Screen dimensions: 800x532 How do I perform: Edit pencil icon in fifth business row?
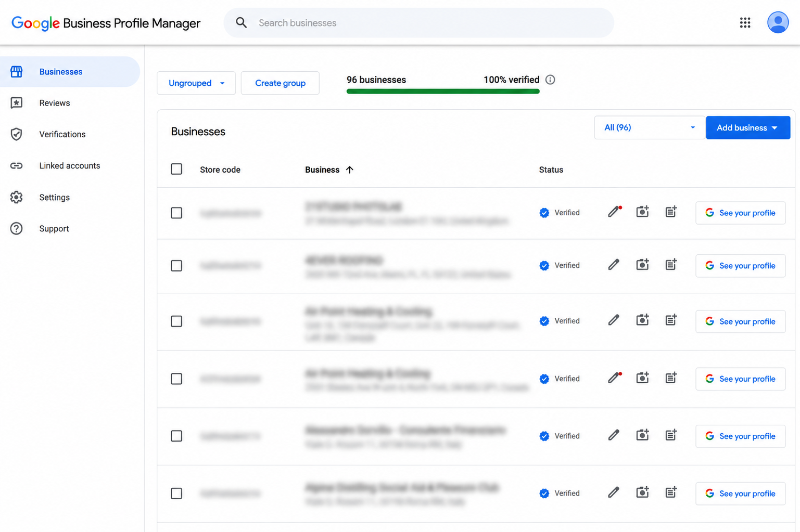click(614, 436)
